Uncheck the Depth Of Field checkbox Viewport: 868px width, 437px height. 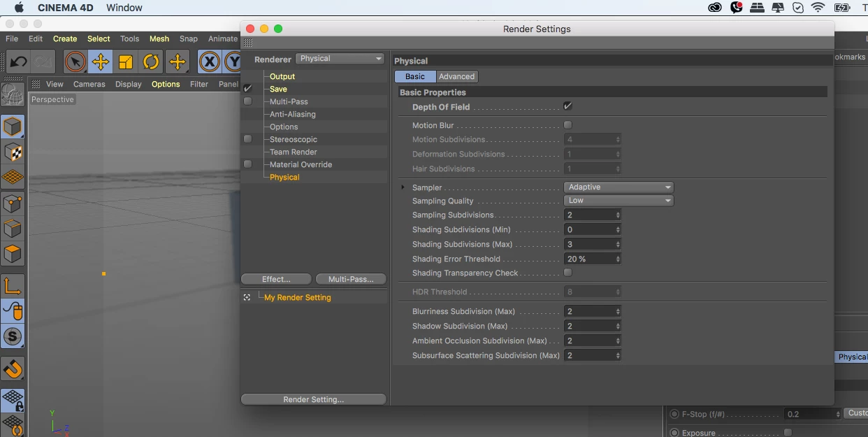point(567,106)
